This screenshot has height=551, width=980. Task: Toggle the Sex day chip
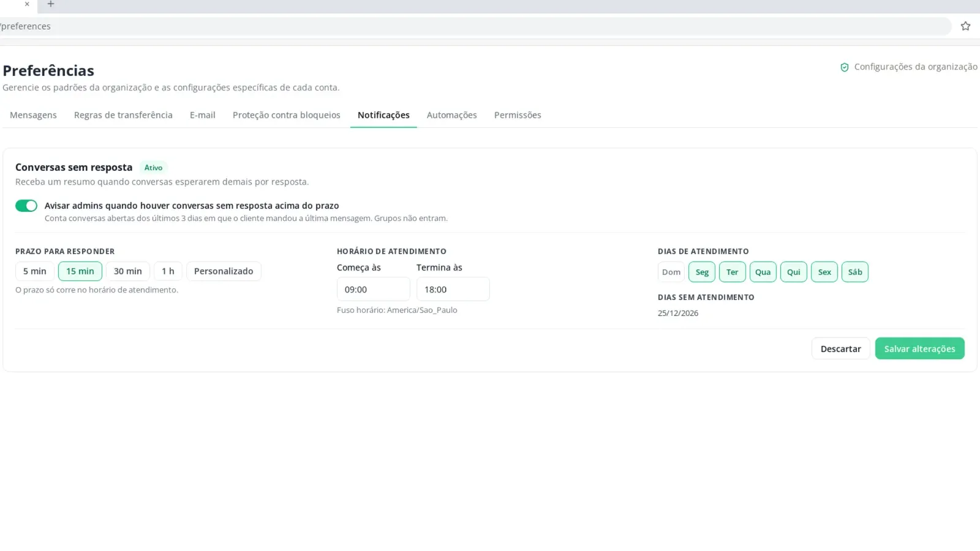(824, 272)
